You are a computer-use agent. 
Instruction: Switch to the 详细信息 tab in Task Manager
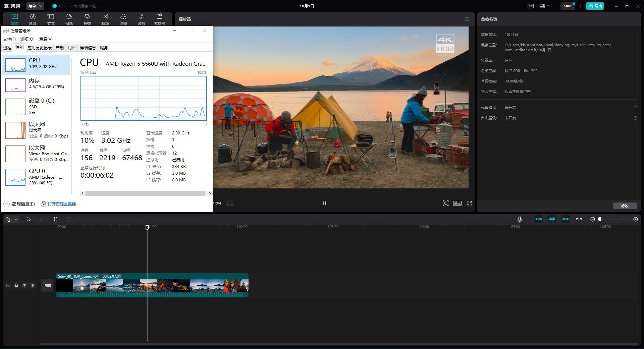(x=88, y=48)
